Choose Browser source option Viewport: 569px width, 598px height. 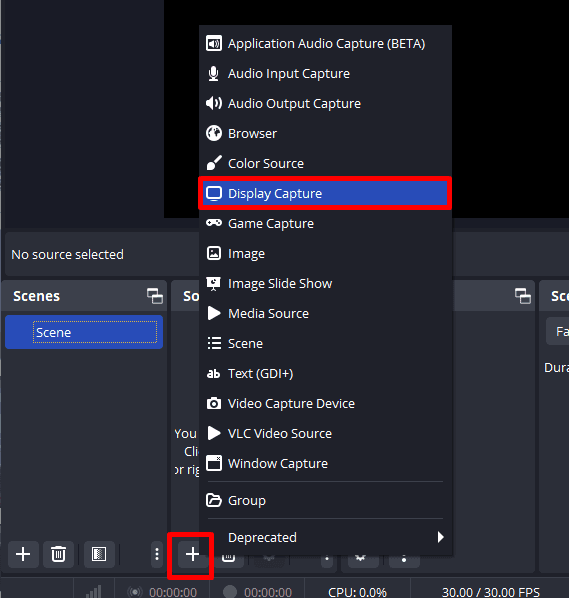point(325,133)
